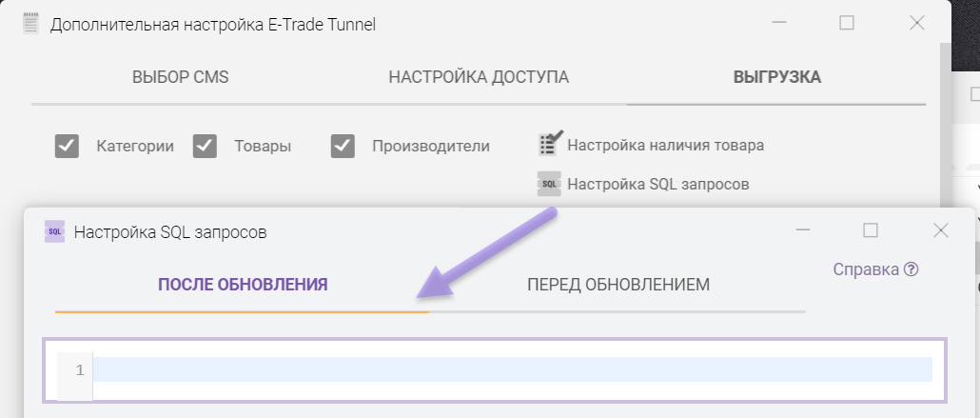Switch to the ПЕРЕД ОБНОВЛЕНИЕМ tab
This screenshot has width=980, height=418.
click(618, 285)
